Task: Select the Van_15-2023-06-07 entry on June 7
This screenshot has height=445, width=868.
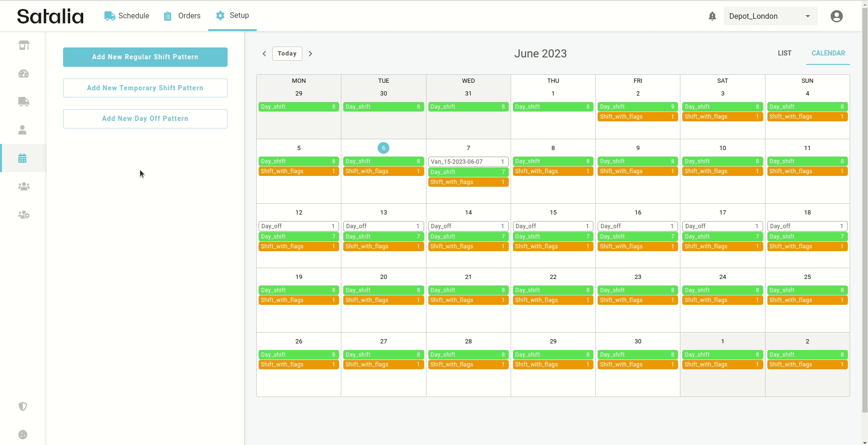Action: pyautogui.click(x=468, y=162)
